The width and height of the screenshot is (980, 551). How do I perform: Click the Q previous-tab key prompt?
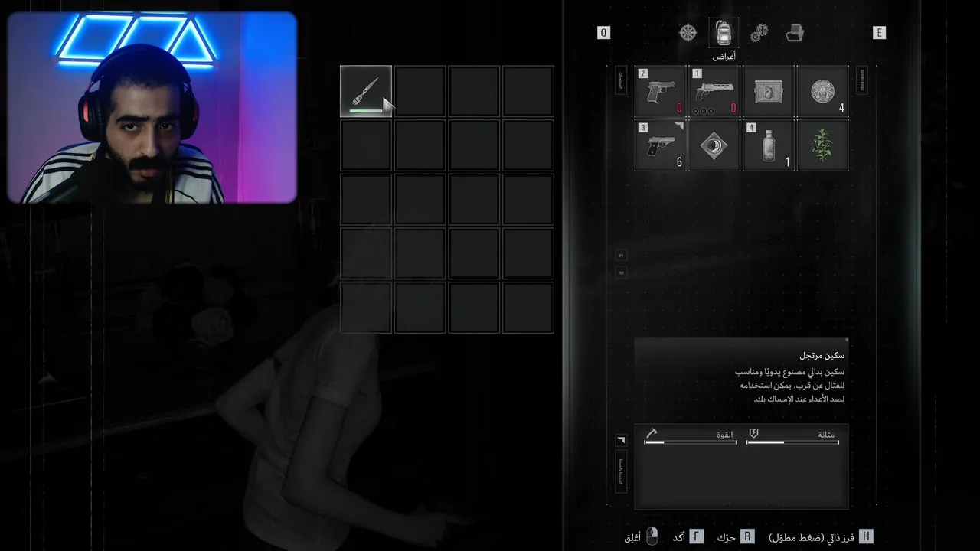[604, 33]
